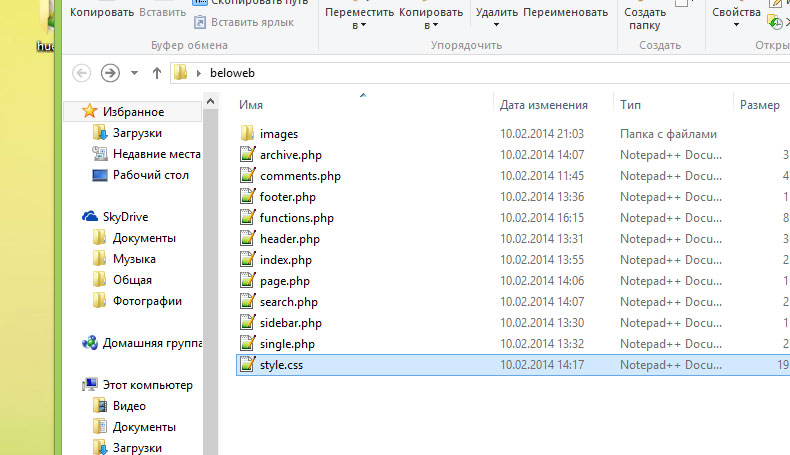Click the Forward navigation arrow
The width and height of the screenshot is (790, 455).
tap(110, 73)
